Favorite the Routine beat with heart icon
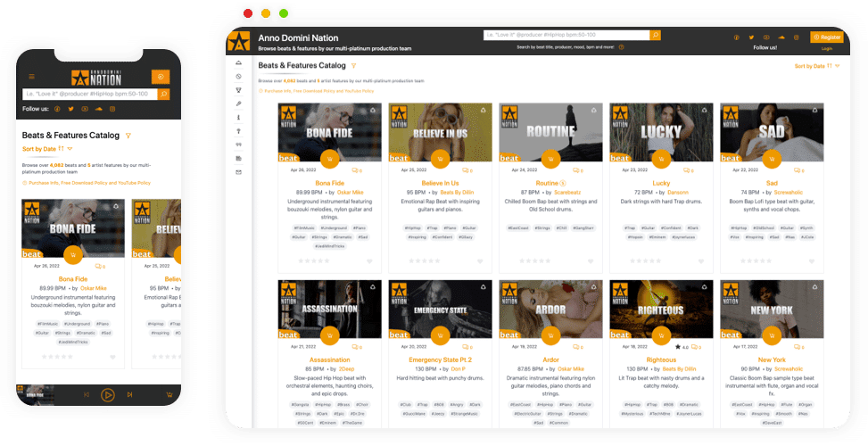The height and width of the screenshot is (446, 868). point(590,261)
